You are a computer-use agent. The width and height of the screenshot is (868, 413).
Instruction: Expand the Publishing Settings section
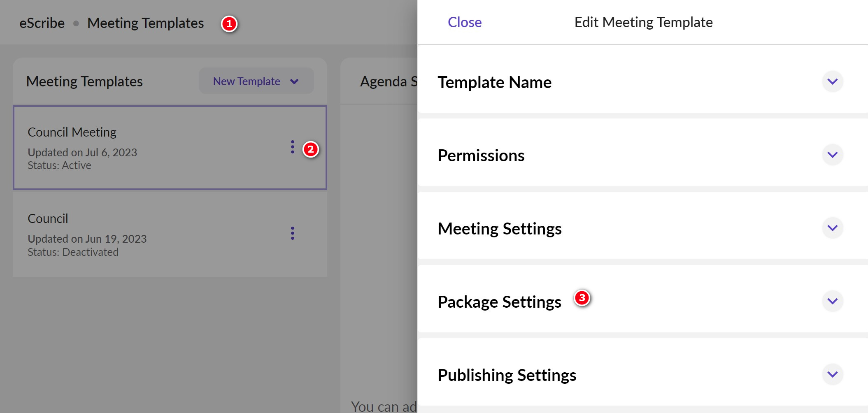[833, 374]
